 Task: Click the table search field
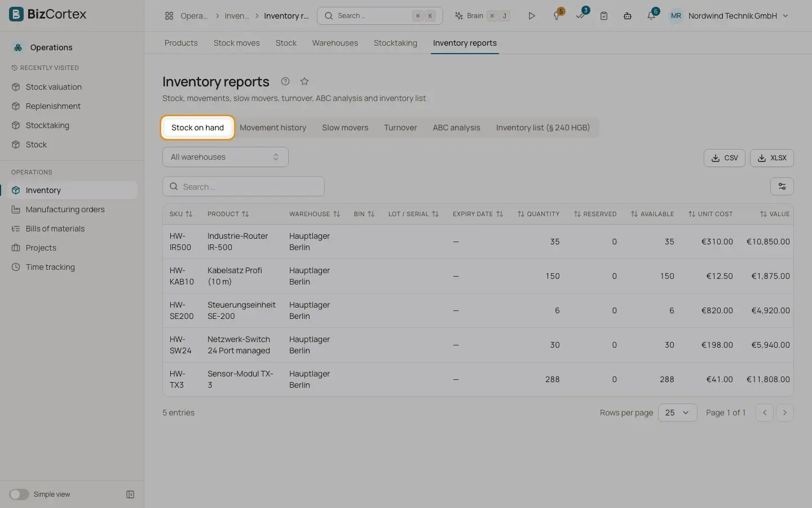click(244, 186)
